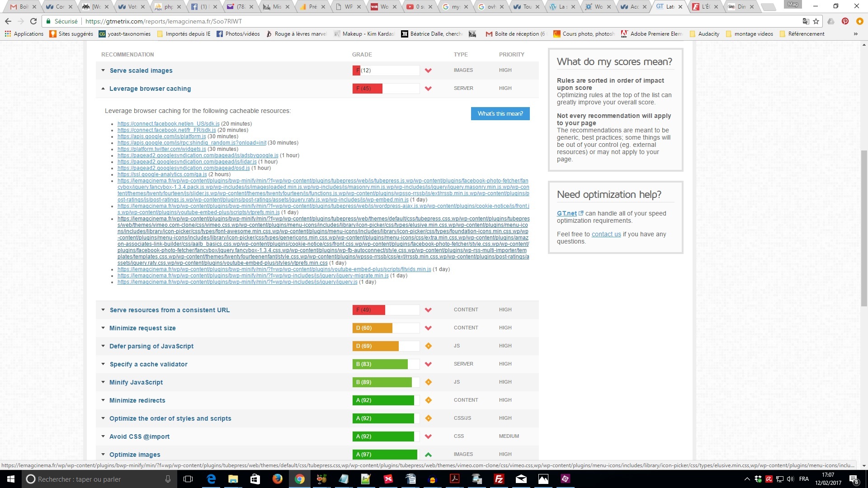Open the contact us link
The image size is (868, 488).
pyautogui.click(x=606, y=234)
